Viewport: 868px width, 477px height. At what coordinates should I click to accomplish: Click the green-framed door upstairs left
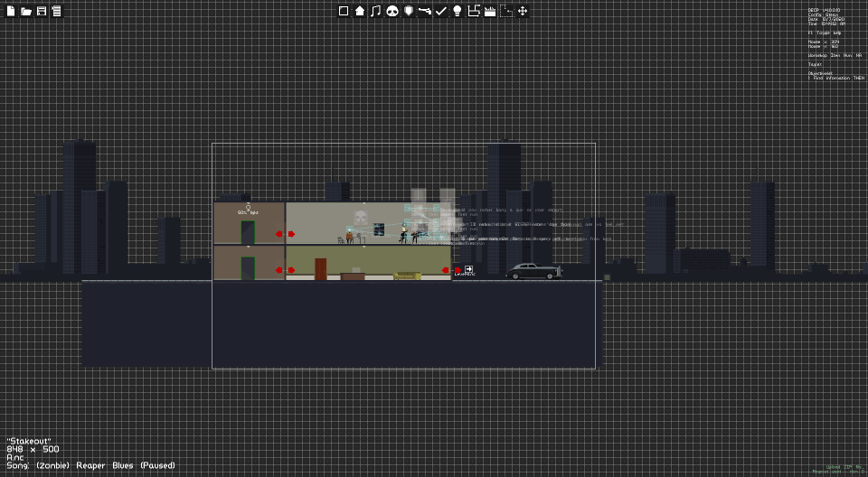pos(248,232)
